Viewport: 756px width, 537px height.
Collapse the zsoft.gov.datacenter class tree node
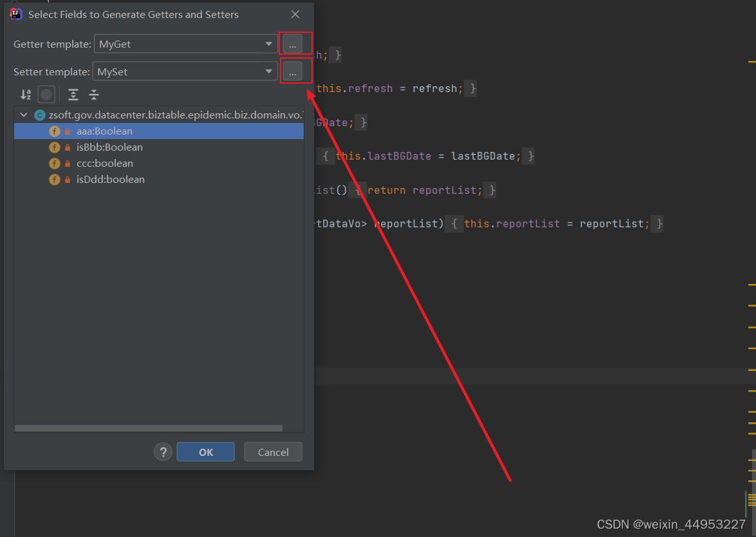click(x=24, y=115)
